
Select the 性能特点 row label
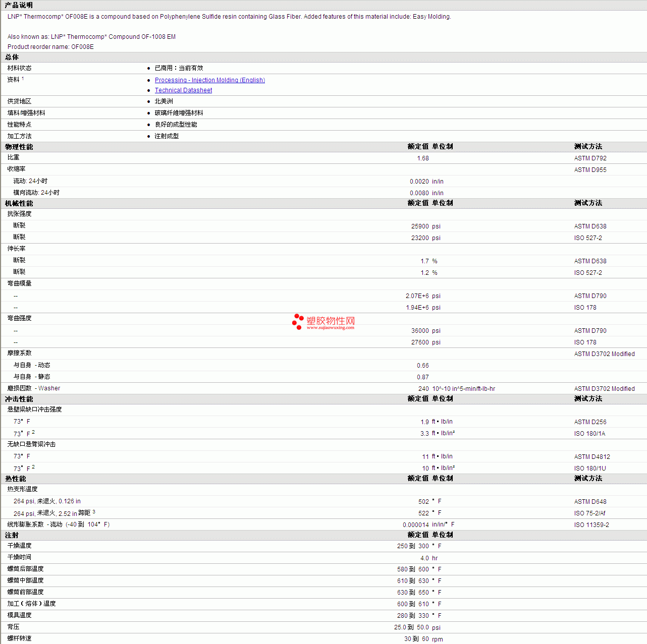click(x=19, y=125)
